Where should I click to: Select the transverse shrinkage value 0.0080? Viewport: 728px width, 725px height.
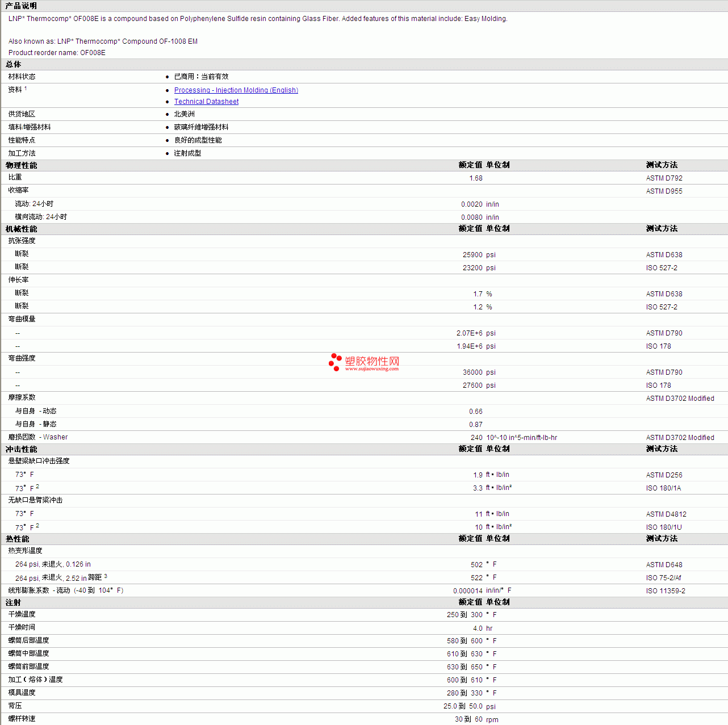(x=472, y=217)
